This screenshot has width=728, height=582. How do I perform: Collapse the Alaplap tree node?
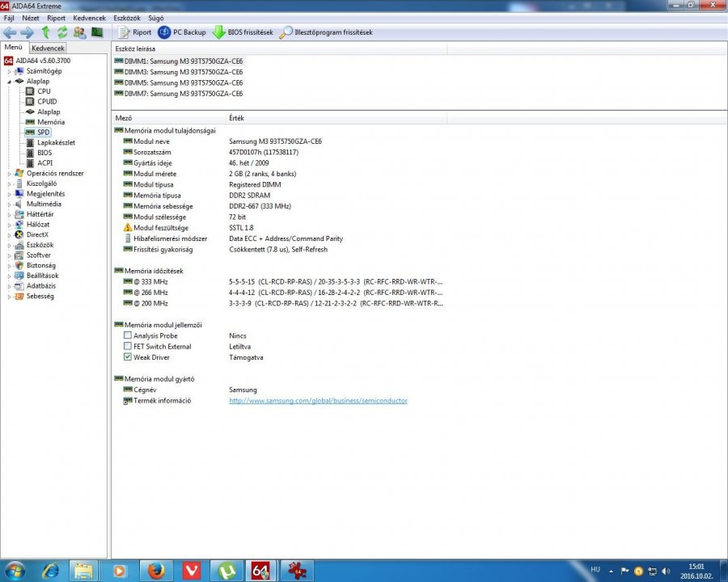click(x=9, y=82)
